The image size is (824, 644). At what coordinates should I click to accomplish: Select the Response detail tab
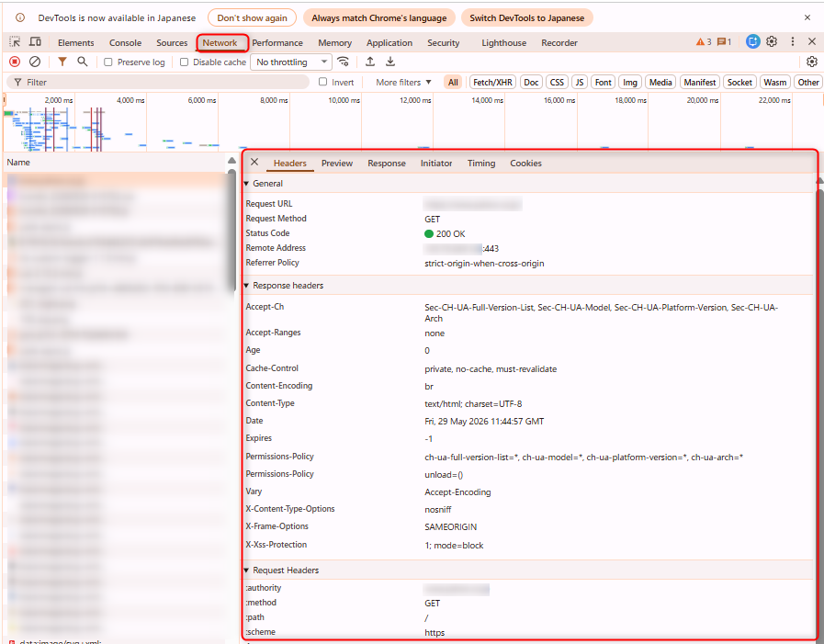pos(387,163)
